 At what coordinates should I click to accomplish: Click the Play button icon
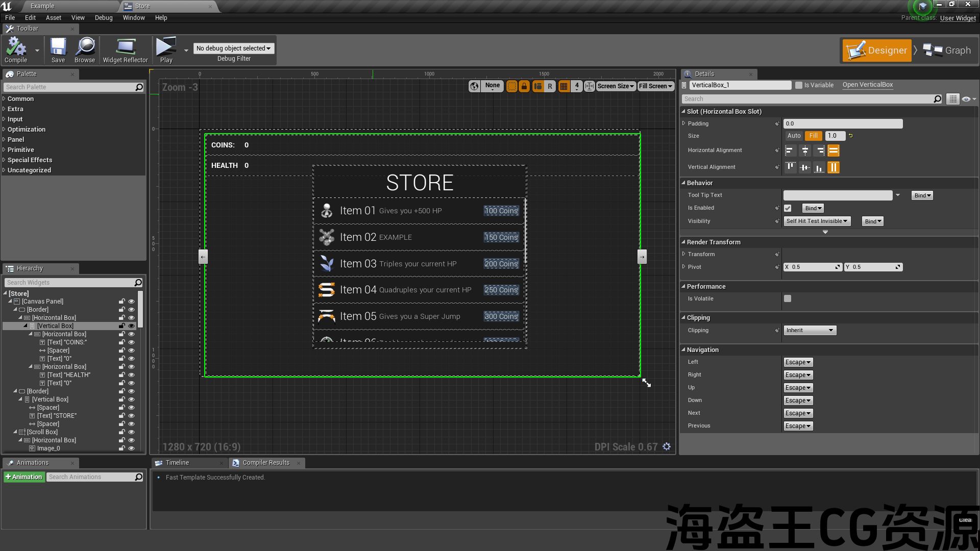(x=166, y=47)
